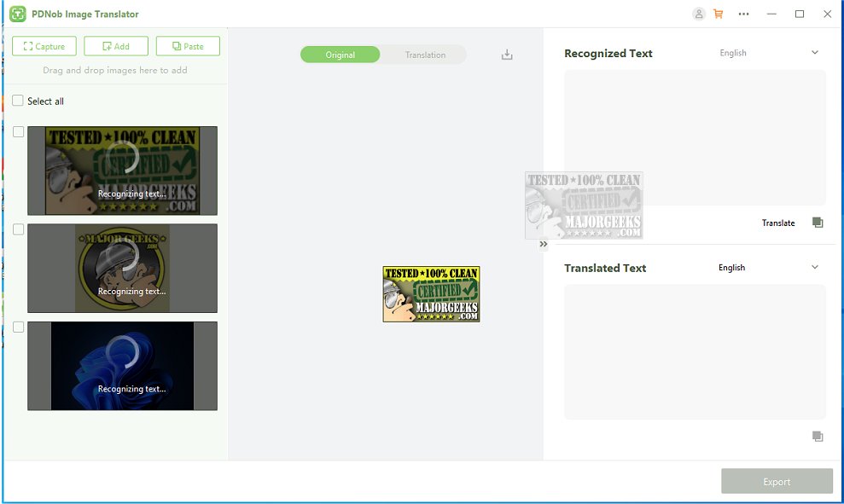Select the blue Windows wallpaper thumbnail
Image resolution: width=844 pixels, height=504 pixels.
pyautogui.click(x=123, y=366)
